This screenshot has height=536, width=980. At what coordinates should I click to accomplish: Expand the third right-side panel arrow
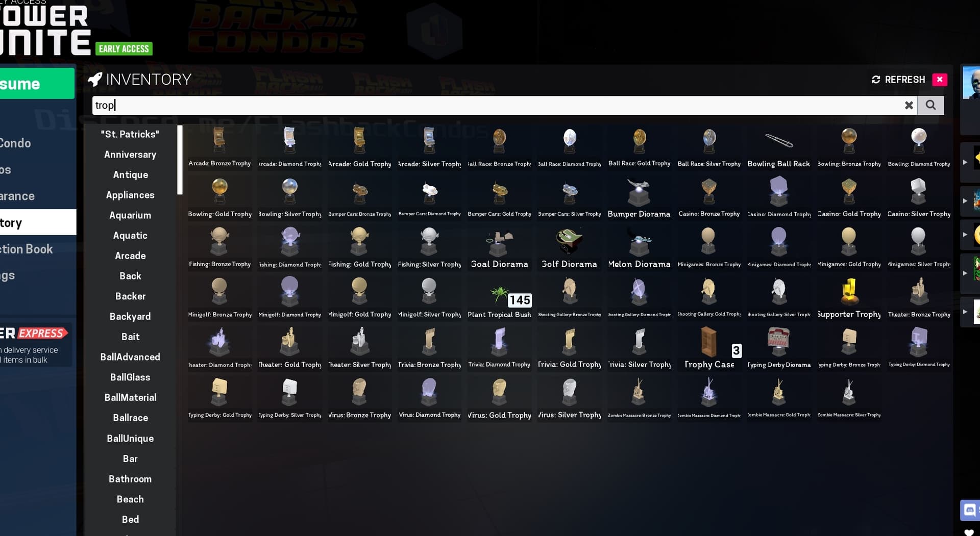965,235
